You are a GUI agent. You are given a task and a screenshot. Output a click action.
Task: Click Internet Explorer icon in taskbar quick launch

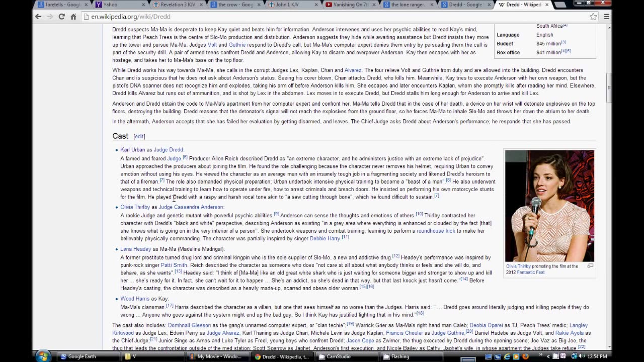coord(507,356)
